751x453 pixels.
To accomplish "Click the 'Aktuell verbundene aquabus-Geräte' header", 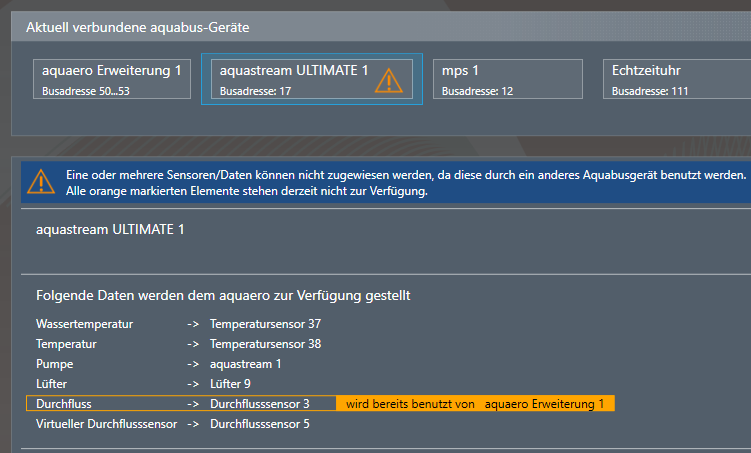I will click(138, 27).
